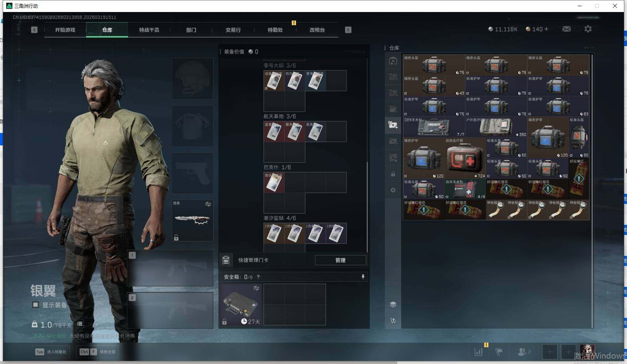Select the single keycard under 巴克什
Image resolution: width=627 pixels, height=364 pixels.
point(274,182)
